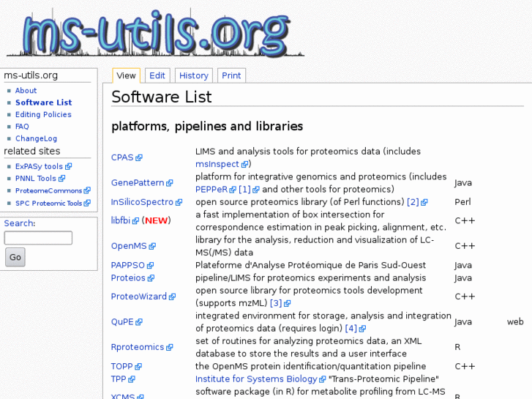The width and height of the screenshot is (532, 399).
Task: Click the ms-utils.org logo banner
Action: [x=155, y=33]
